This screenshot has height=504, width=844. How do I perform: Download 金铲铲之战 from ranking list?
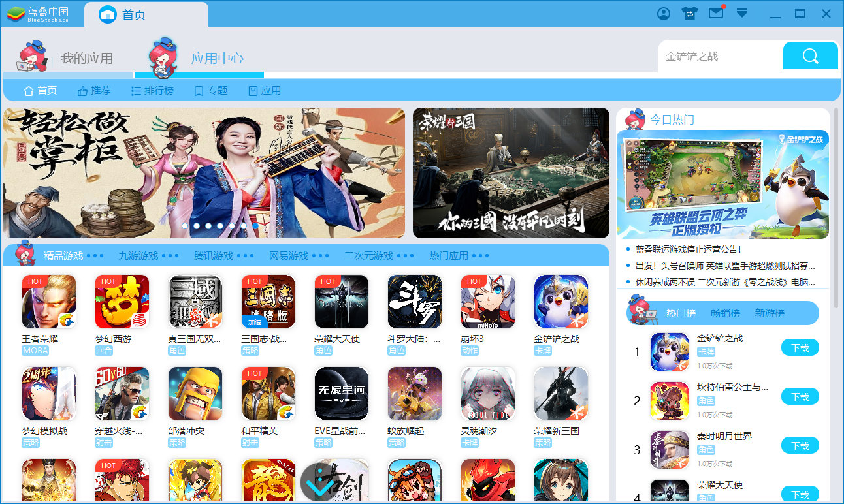(800, 348)
